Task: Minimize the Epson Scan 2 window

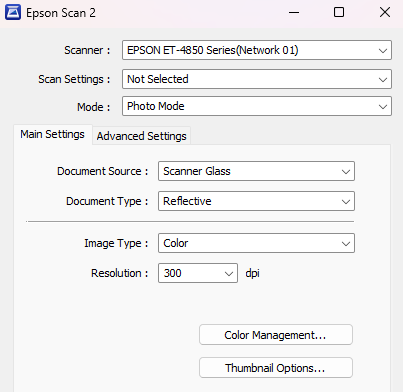Action: pyautogui.click(x=294, y=13)
